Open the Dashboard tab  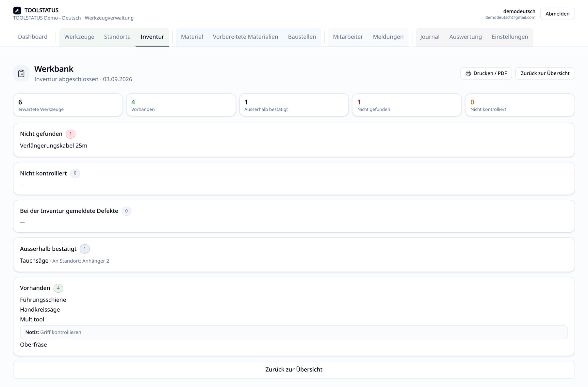(x=33, y=37)
